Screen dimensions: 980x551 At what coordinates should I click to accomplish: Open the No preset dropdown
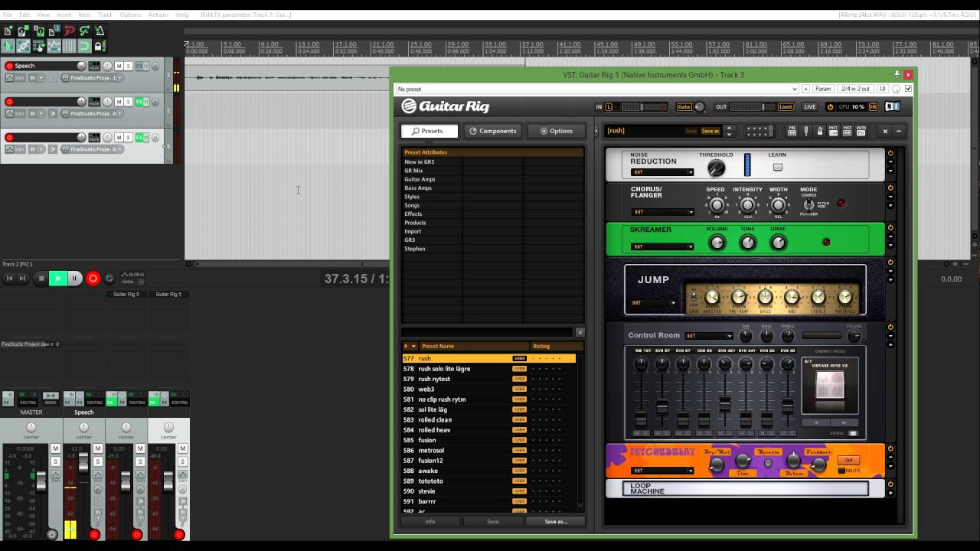click(596, 89)
